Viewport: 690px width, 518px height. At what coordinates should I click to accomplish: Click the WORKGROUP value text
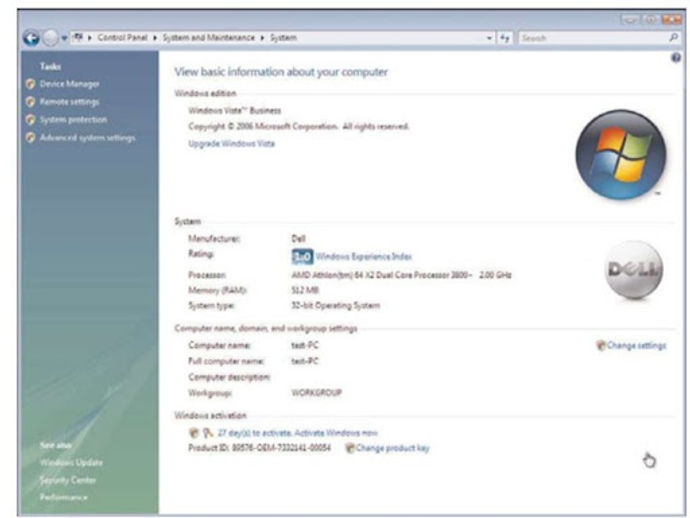pos(316,393)
